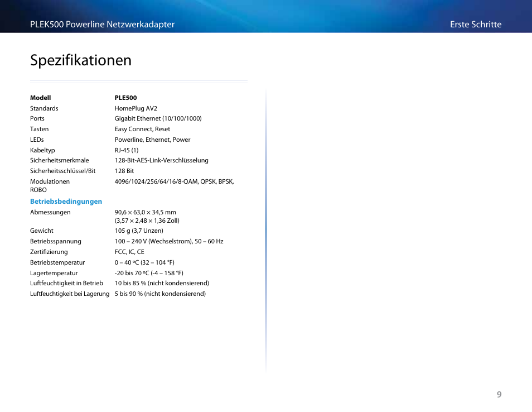This screenshot has height=412, width=532.
Task: Select the Gewicht label
Action: (x=42, y=231)
